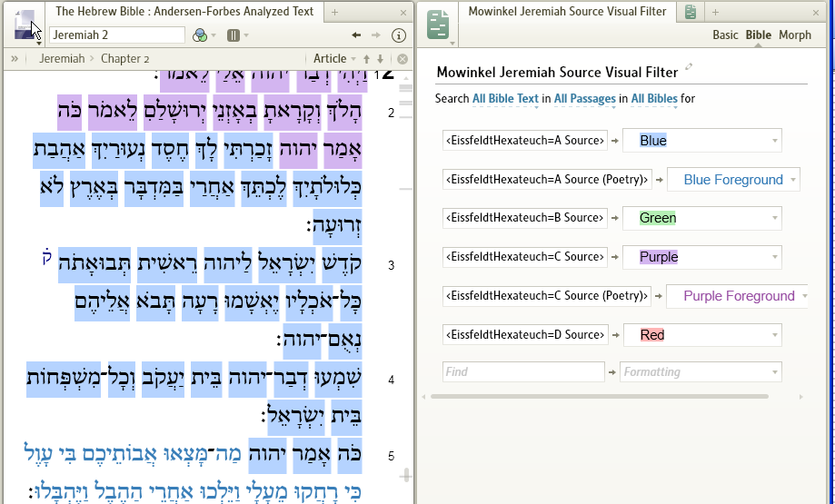Open the parallel resources column icon

234,35
